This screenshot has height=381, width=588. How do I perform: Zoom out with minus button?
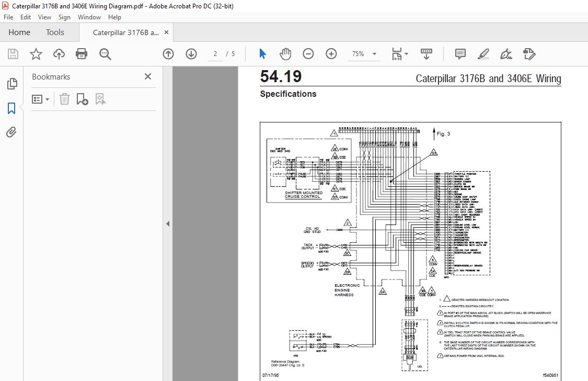point(308,54)
